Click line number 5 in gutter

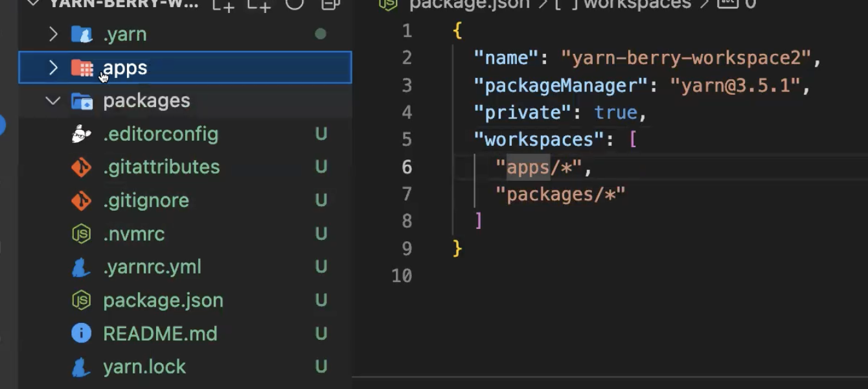coord(407,139)
